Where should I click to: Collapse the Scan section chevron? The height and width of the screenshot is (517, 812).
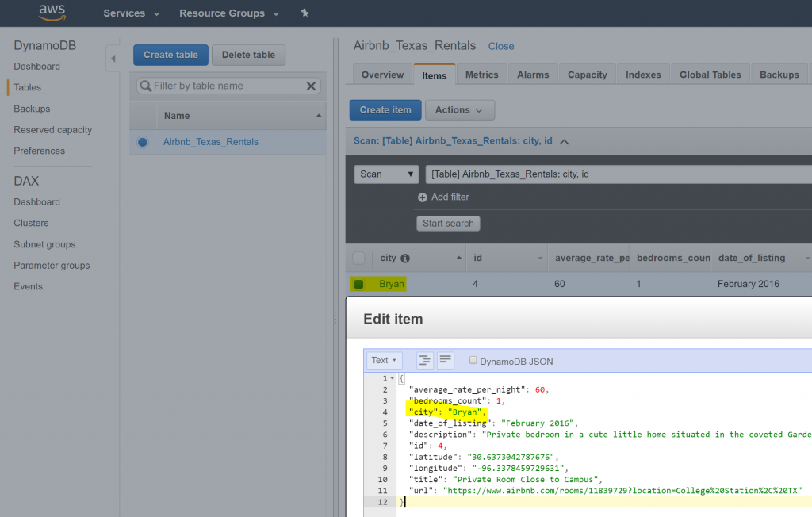(565, 141)
